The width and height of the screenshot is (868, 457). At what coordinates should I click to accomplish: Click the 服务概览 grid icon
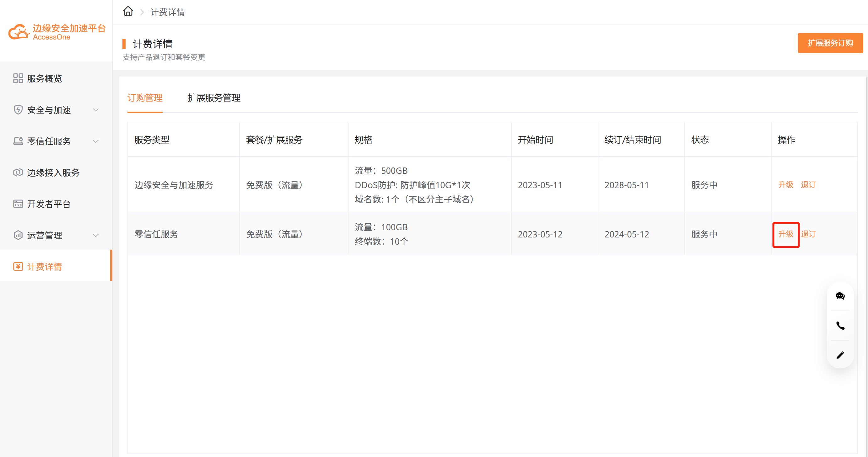pyautogui.click(x=18, y=78)
